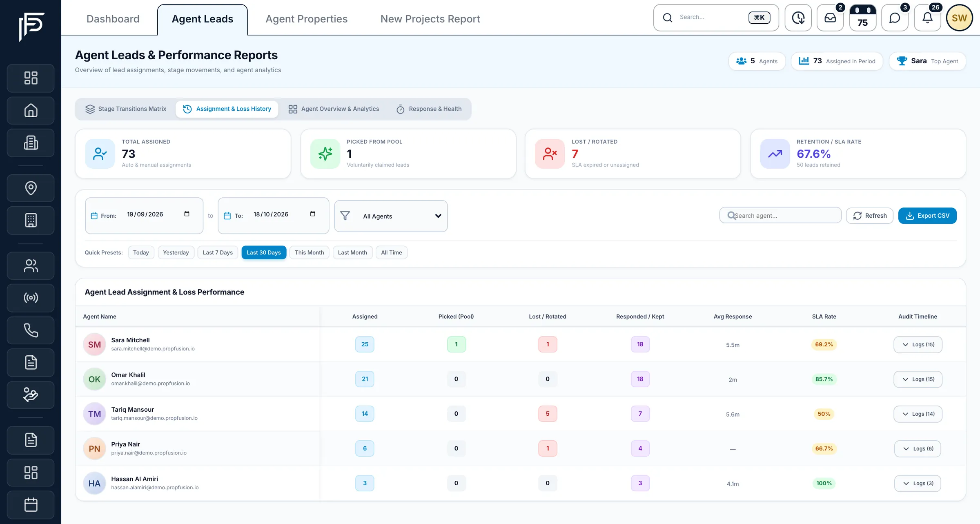Screen dimensions: 980x524
Task: Open the broadcast signal sidebar icon
Action: tap(31, 298)
